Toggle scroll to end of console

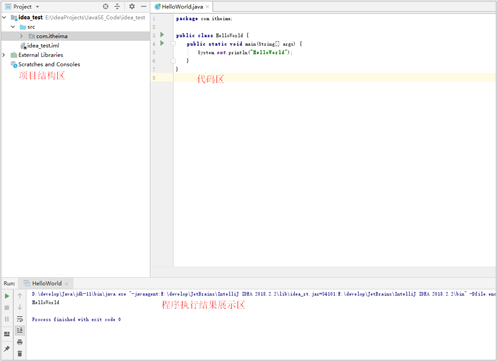(x=20, y=330)
